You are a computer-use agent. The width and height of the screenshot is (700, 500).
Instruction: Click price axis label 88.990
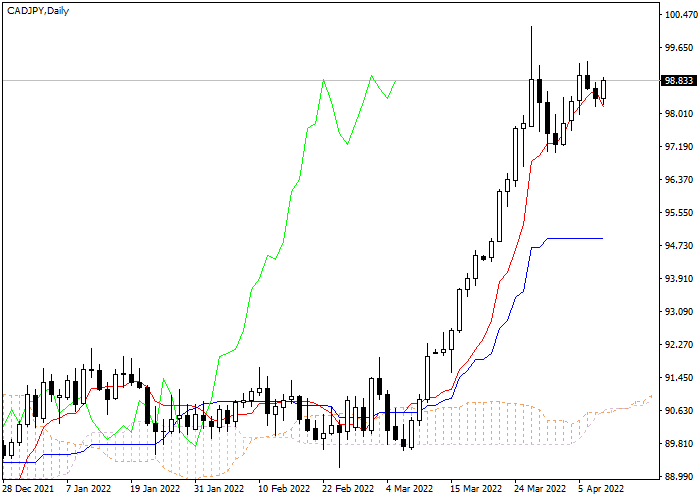tap(679, 477)
